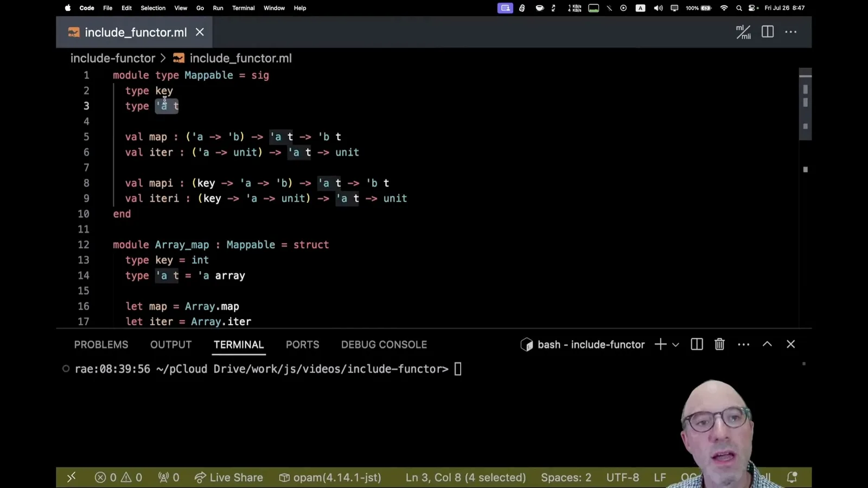This screenshot has width=868, height=488.
Task: Open editor More Actions ellipsis menu
Action: (x=791, y=32)
